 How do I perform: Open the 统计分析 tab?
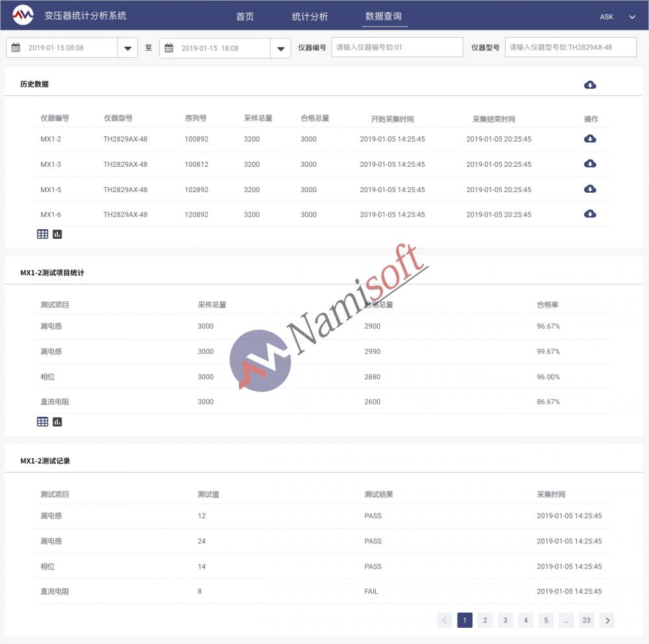click(310, 17)
